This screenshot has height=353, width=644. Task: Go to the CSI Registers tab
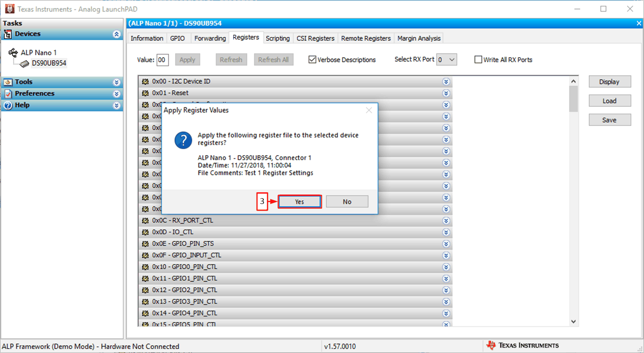(x=316, y=38)
